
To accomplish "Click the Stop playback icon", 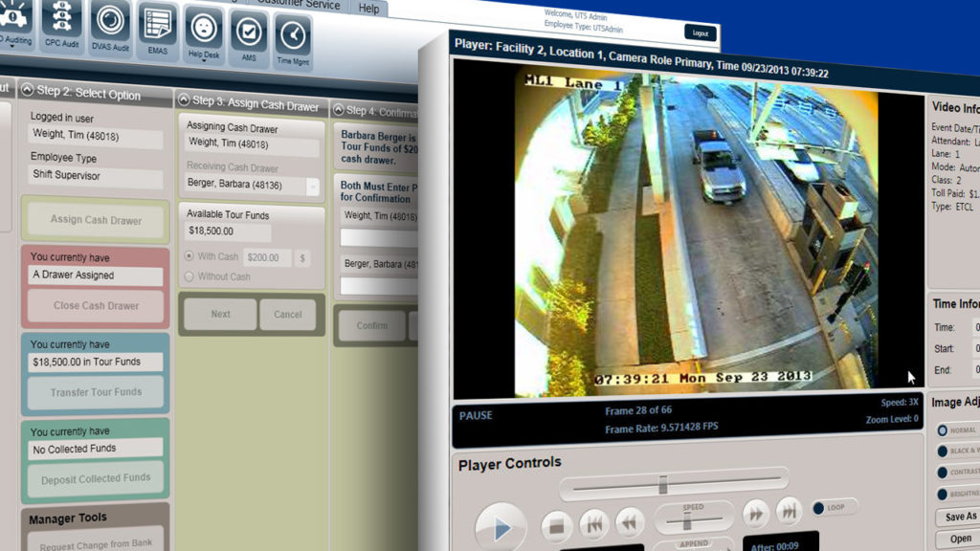I will [558, 524].
